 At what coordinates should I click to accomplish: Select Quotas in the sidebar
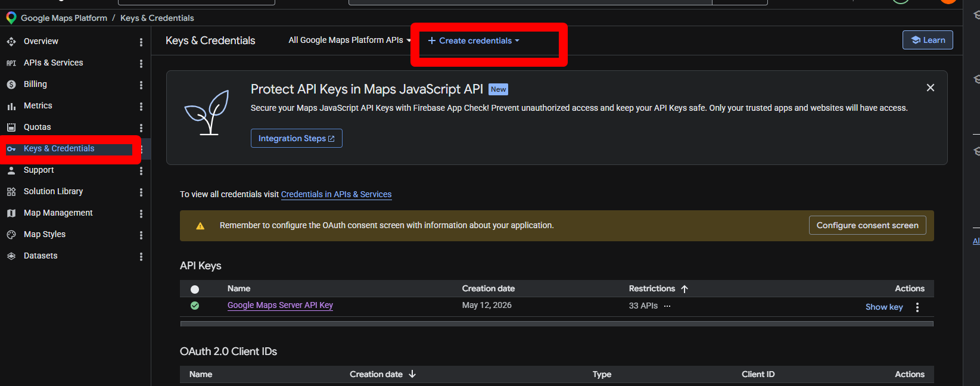[38, 127]
